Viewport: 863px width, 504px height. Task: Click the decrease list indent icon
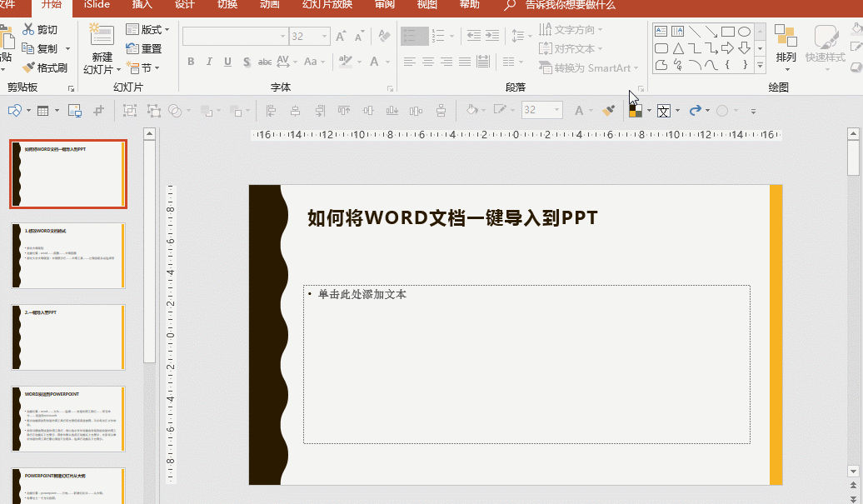[x=473, y=36]
